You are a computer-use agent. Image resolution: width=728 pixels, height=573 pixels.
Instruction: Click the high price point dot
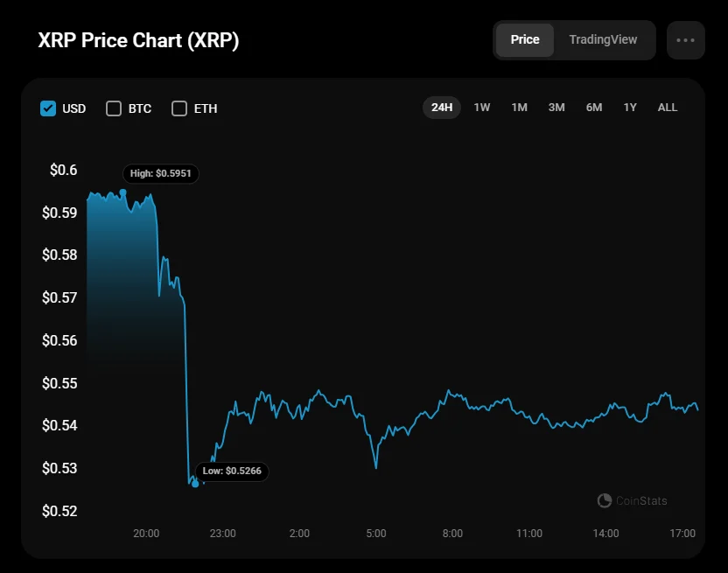pyautogui.click(x=122, y=192)
